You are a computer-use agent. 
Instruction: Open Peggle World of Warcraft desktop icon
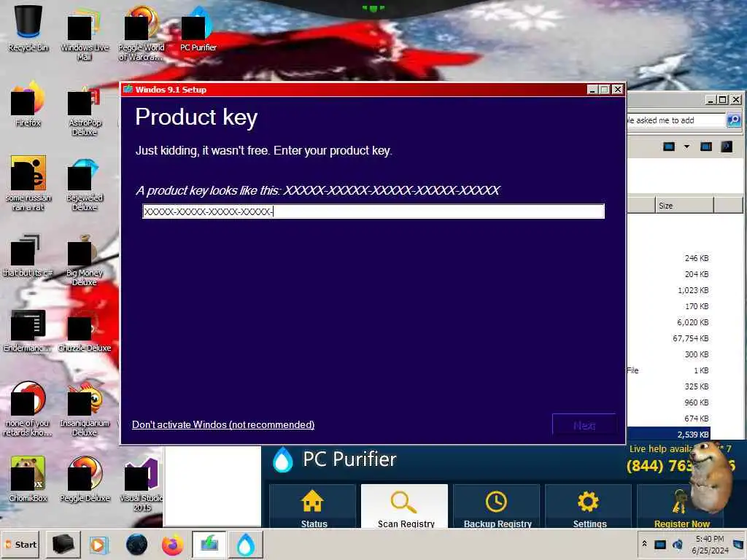tap(141, 34)
